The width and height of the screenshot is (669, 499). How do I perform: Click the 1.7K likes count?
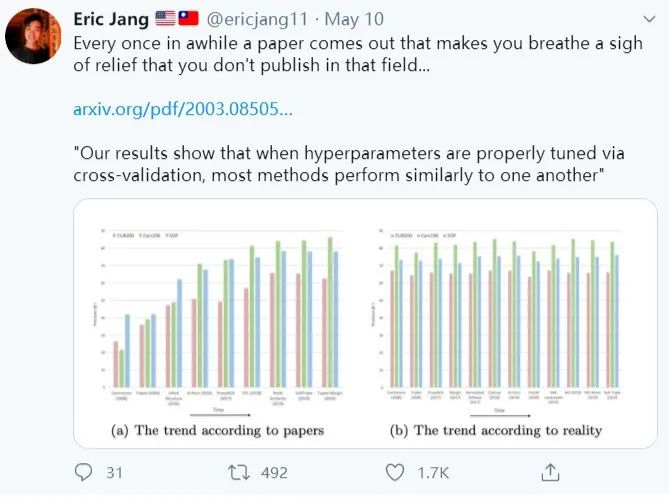433,473
